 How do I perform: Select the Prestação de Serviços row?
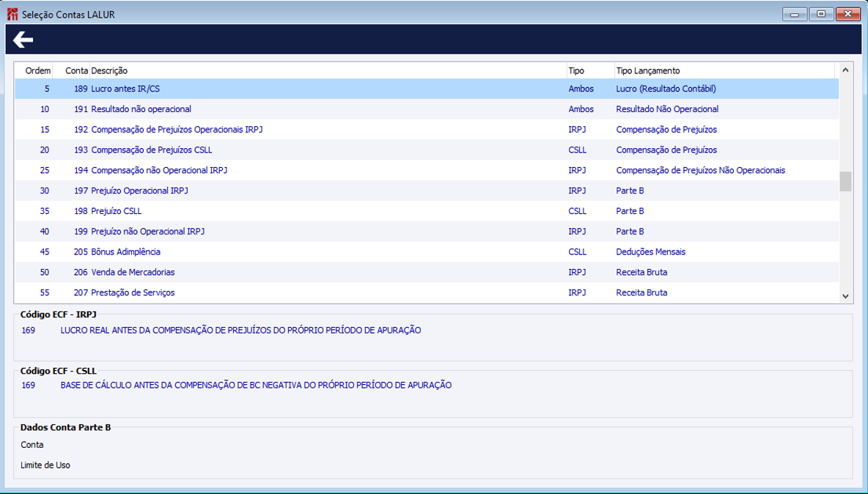pyautogui.click(x=427, y=292)
